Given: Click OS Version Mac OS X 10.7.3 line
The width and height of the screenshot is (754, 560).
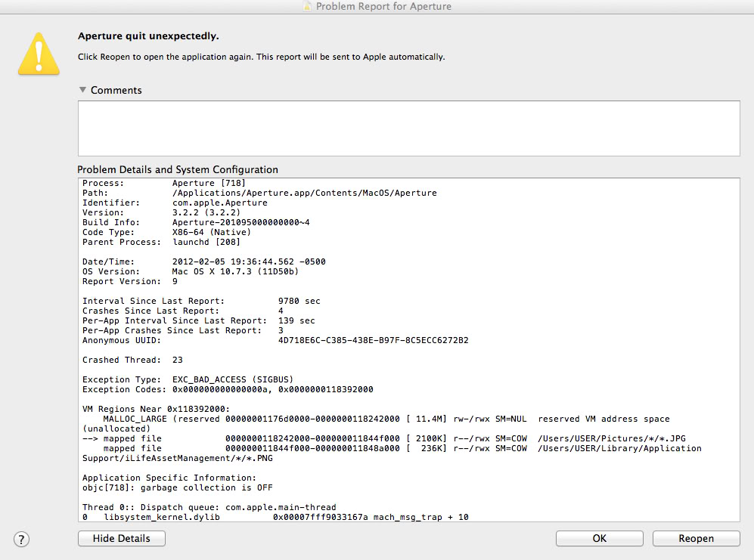Looking at the screenshot, I should click(x=190, y=271).
